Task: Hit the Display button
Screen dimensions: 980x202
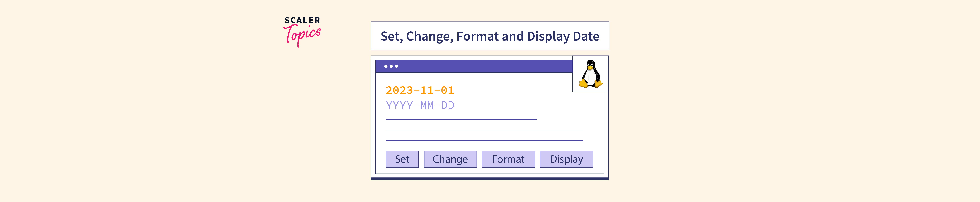Action: click(x=566, y=159)
